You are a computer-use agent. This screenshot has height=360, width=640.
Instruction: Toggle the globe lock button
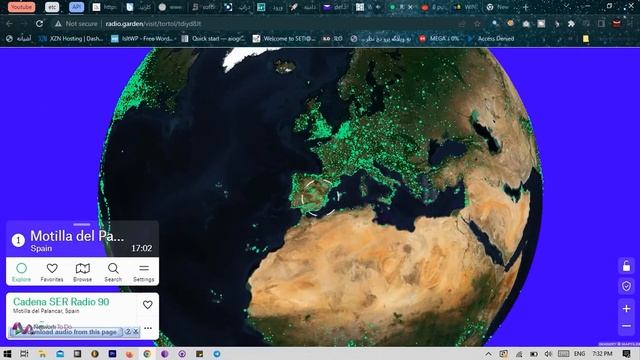(x=626, y=267)
